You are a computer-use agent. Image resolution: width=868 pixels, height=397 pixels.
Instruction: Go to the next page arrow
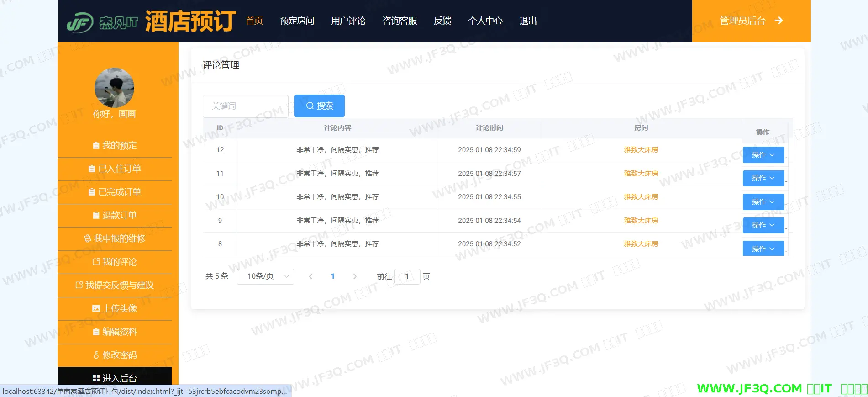pos(355,276)
